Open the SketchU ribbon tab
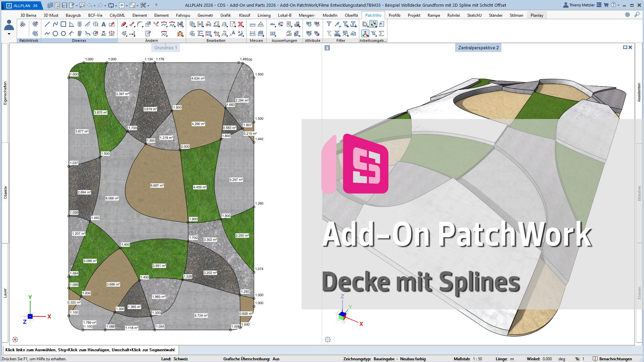Screen dimensions: 644x362 click(474, 15)
